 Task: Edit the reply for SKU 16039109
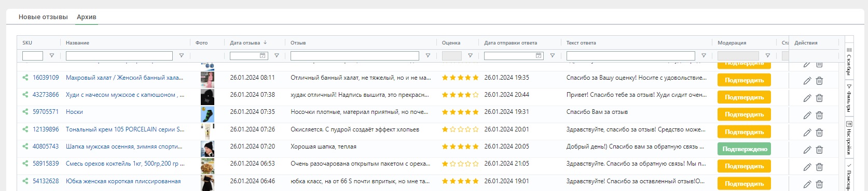(807, 81)
